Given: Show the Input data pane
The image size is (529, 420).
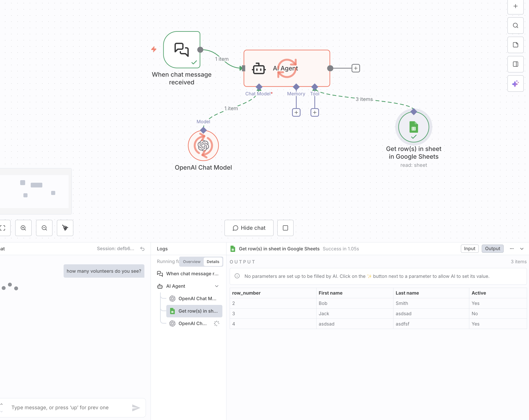Looking at the screenshot, I should (469, 249).
